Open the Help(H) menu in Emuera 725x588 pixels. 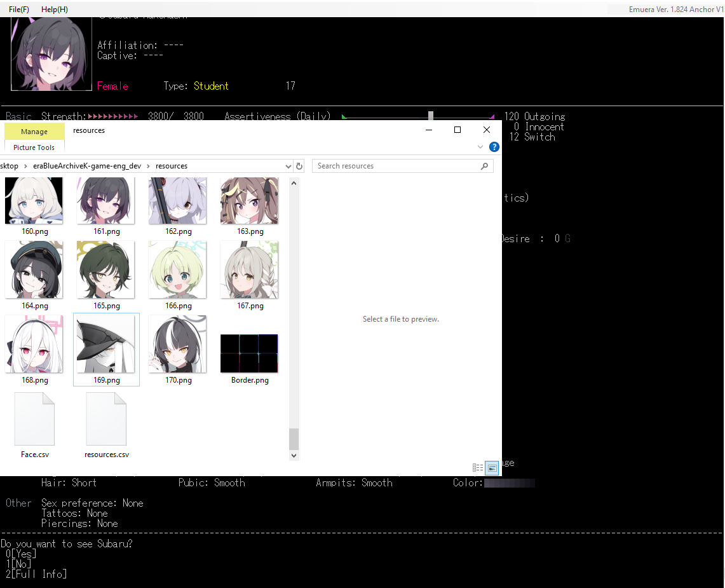55,10
